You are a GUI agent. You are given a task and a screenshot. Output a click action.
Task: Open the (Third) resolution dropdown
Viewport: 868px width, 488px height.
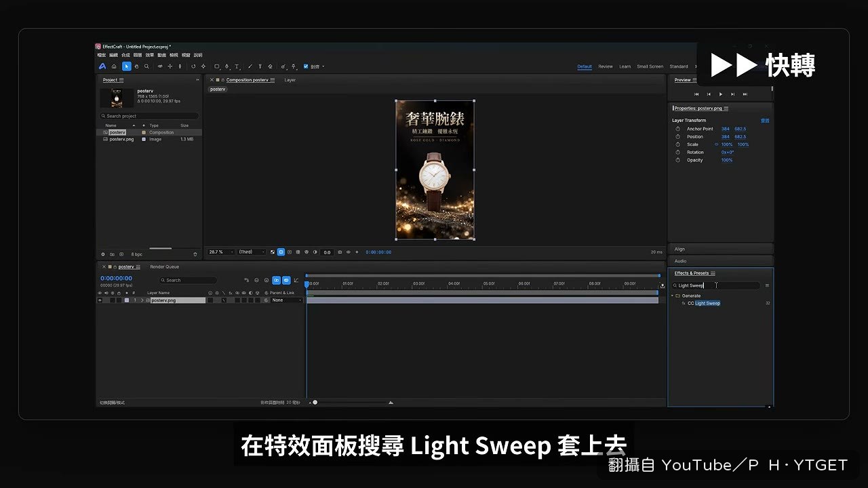point(252,252)
